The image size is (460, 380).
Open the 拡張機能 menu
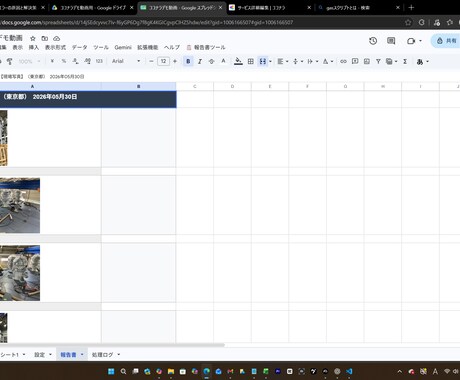[x=148, y=47]
